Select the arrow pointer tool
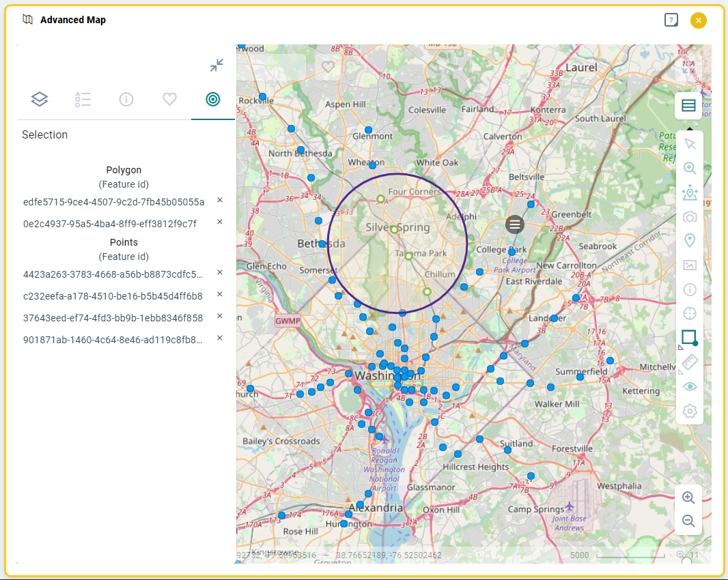 pos(689,144)
